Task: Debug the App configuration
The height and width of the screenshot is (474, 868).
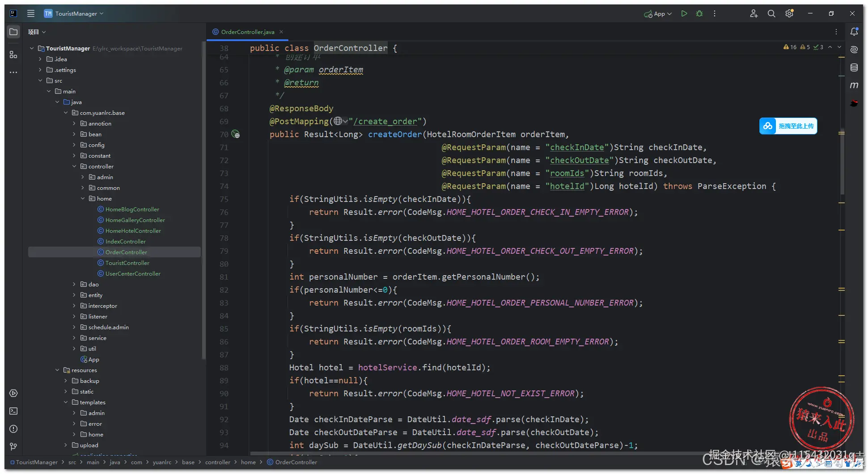Action: tap(699, 13)
